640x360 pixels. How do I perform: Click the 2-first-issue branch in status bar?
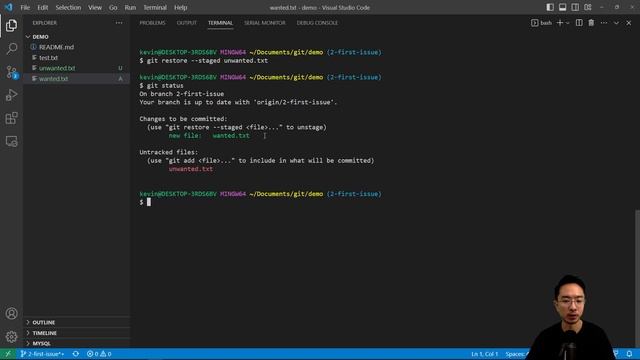(x=42, y=354)
